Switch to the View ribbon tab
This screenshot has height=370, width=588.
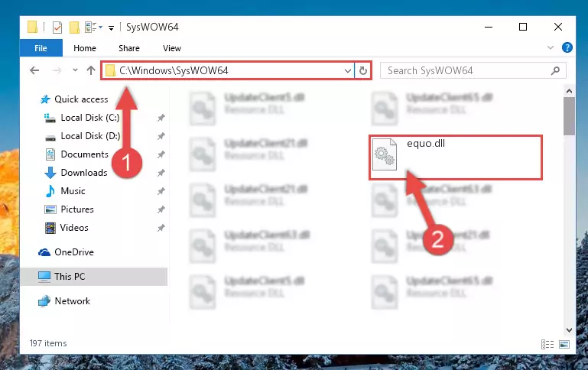(172, 48)
